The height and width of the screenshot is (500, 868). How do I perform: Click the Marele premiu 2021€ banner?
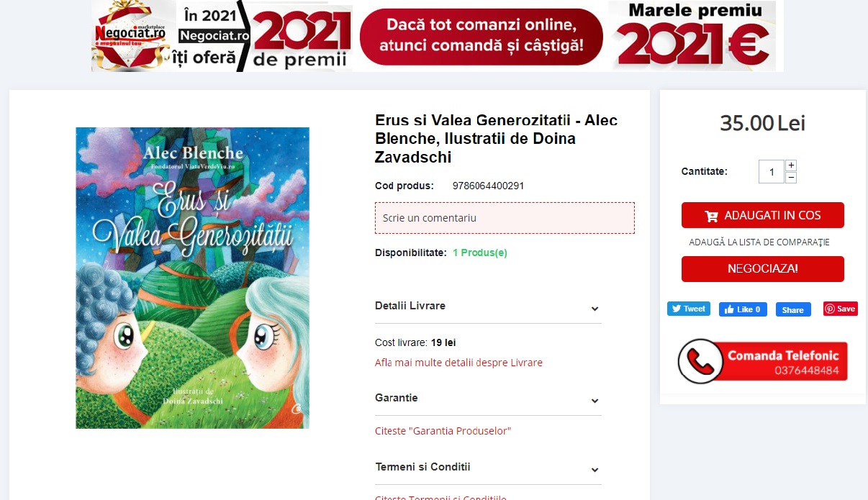click(695, 36)
